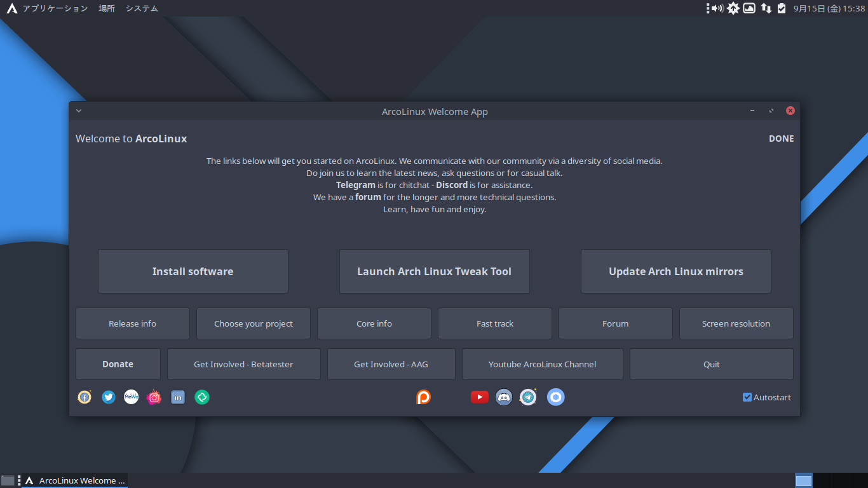868x488 pixels.
Task: Open the アプリケーション menu
Action: pyautogui.click(x=55, y=8)
